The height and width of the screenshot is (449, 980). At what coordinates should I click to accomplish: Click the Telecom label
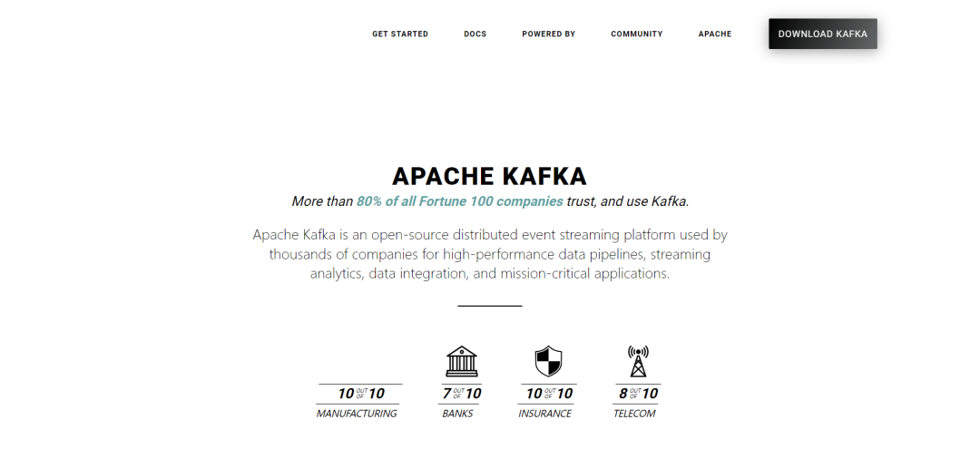633,414
